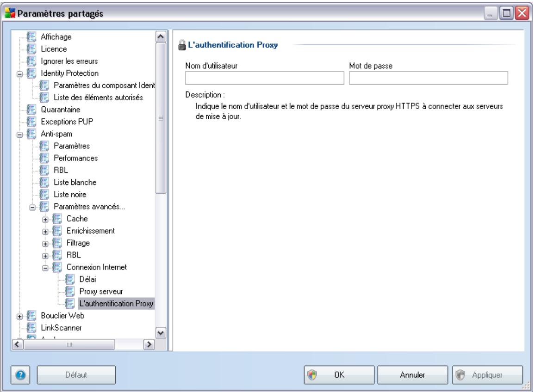This screenshot has height=392, width=535.
Task: Click the icon beside Anti-spam
Action: click(x=31, y=134)
